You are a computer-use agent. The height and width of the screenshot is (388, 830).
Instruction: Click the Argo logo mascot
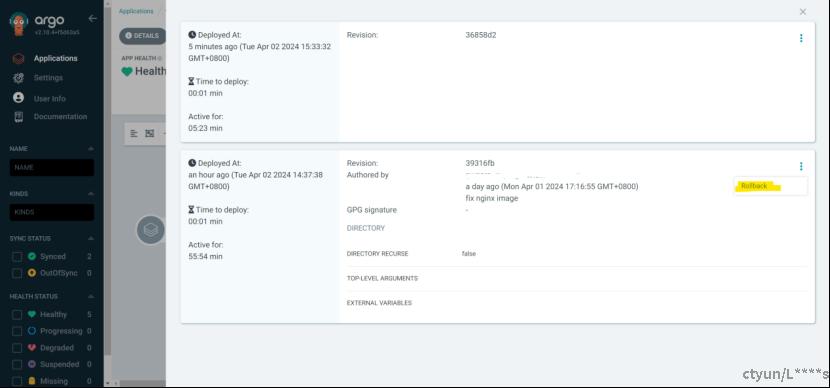[x=19, y=23]
